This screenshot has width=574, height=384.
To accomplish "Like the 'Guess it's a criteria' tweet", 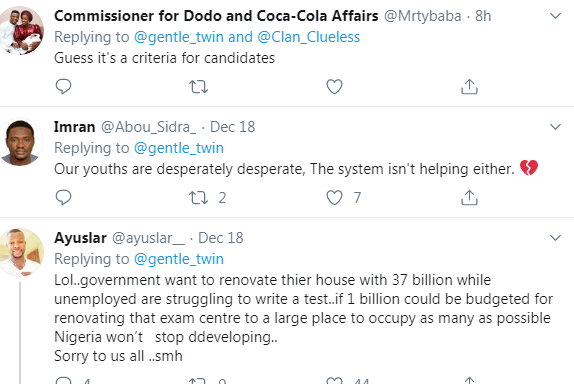I will coord(334,87).
